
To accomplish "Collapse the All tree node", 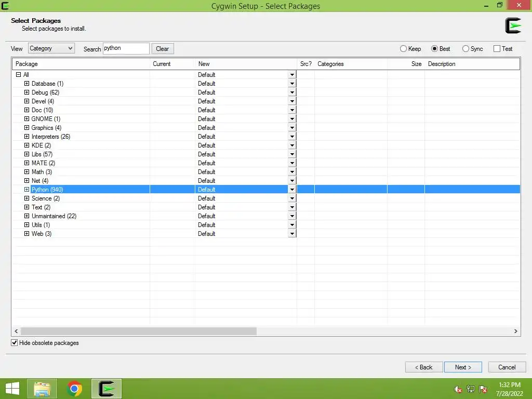I will click(18, 75).
